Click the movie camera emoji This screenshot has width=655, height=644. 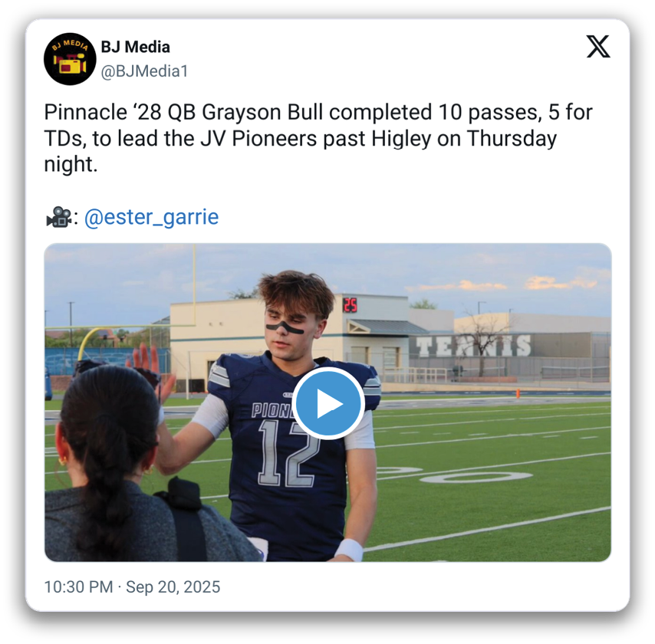[x=58, y=217]
